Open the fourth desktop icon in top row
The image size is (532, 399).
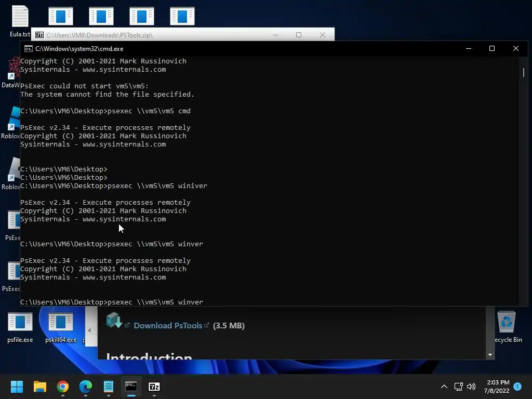[142, 16]
